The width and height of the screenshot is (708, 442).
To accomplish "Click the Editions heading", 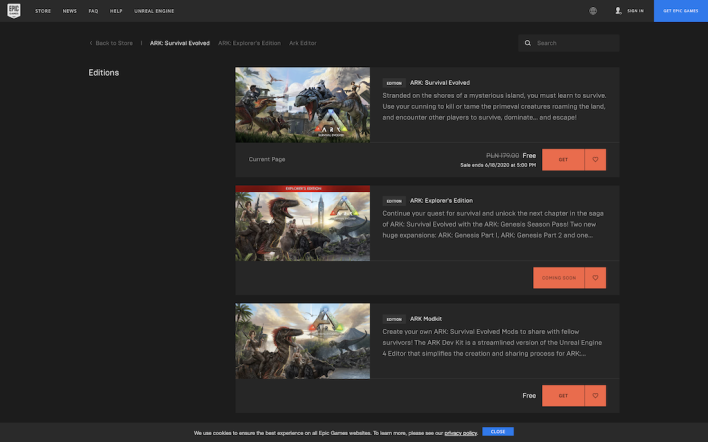I will click(x=103, y=73).
